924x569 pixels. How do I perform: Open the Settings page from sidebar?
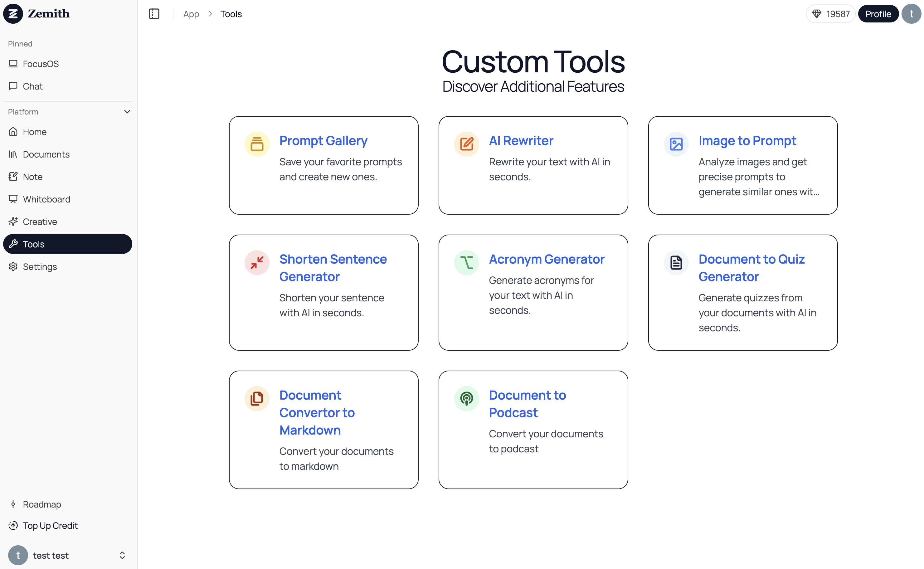[x=40, y=266]
